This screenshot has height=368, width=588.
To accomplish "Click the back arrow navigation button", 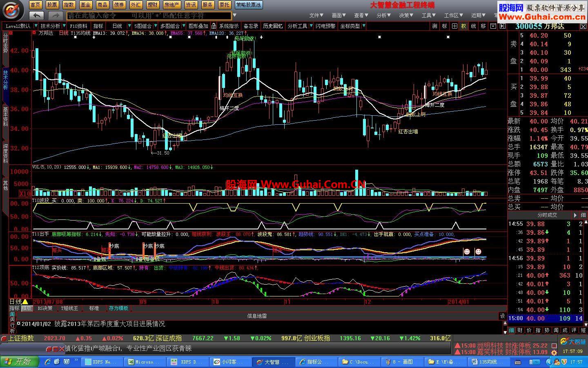I will click(37, 16).
